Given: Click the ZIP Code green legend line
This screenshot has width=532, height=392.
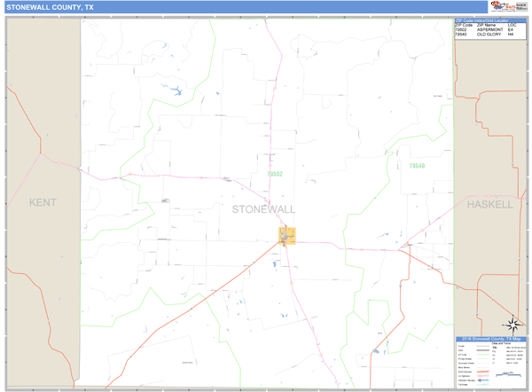Looking at the screenshot, I should tap(483, 355).
